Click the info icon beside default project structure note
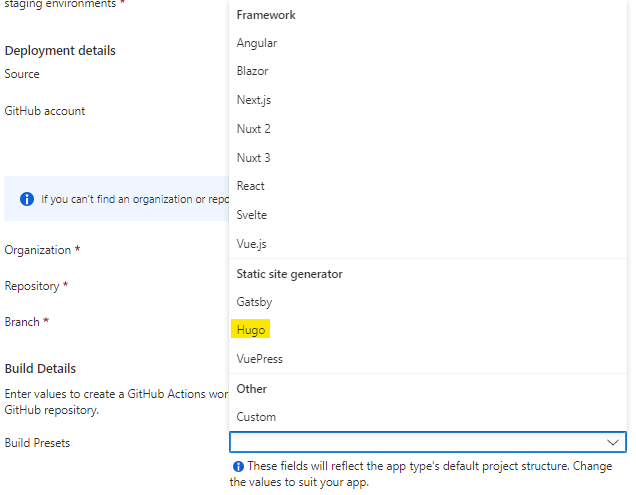 [x=238, y=467]
